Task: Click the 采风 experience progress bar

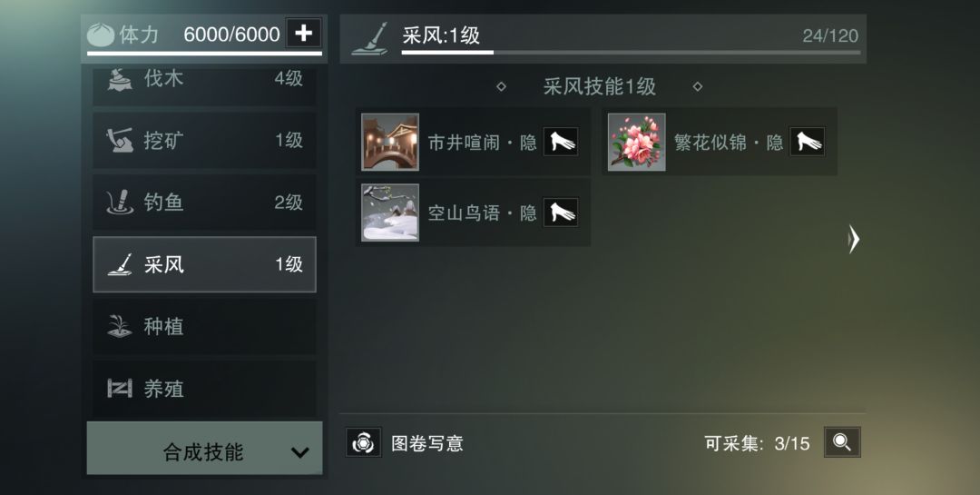Action: (631, 53)
